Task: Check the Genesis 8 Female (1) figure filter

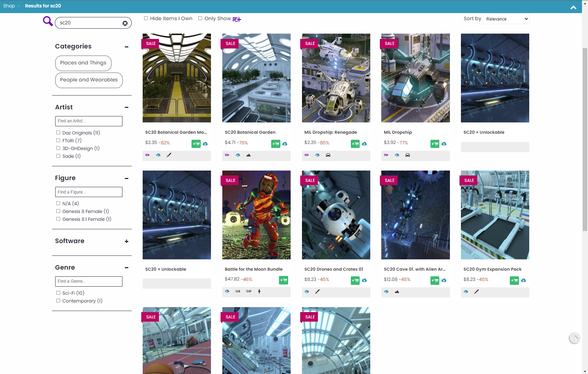Action: point(58,211)
